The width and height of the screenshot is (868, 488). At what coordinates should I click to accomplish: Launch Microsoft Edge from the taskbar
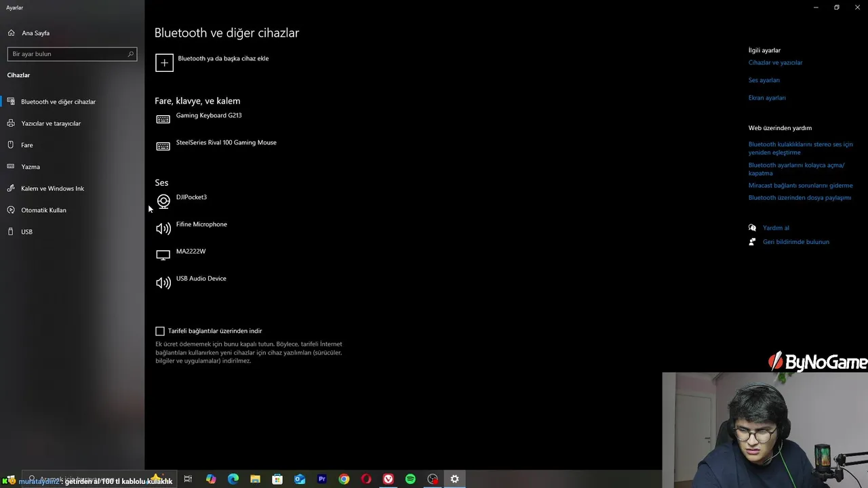tap(233, 479)
